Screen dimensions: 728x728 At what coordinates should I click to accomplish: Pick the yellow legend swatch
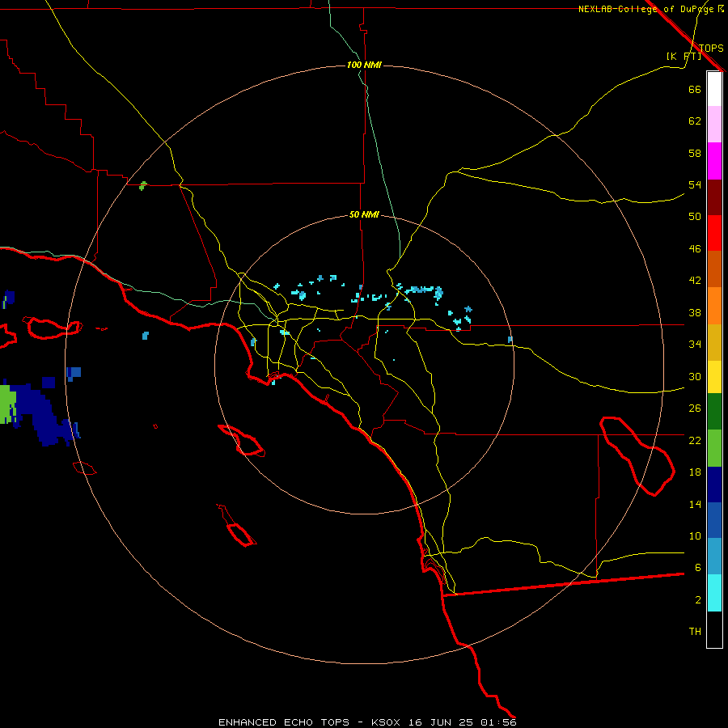coord(714,377)
